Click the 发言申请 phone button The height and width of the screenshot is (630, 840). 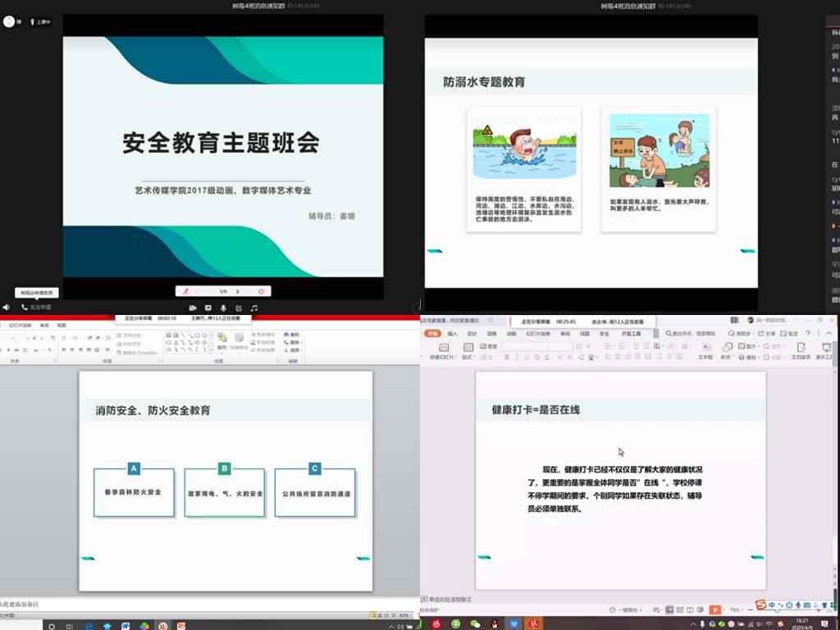[x=35, y=308]
